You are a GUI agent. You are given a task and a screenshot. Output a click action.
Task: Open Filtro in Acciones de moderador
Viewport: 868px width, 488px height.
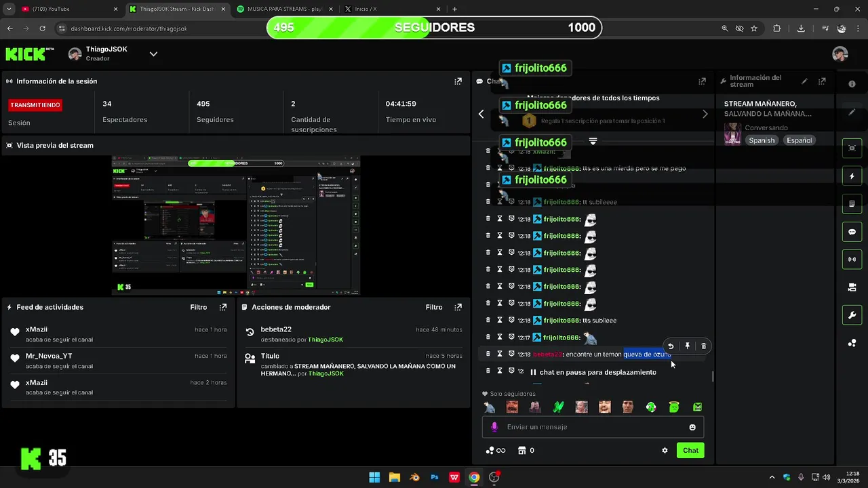tap(434, 307)
